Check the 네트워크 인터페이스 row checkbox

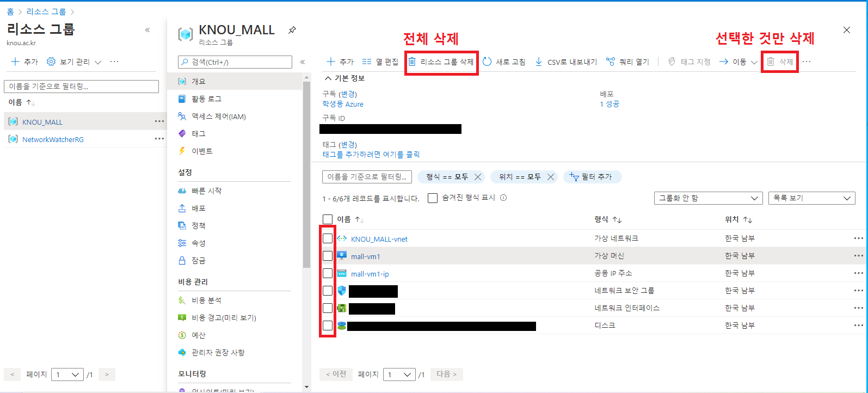(x=328, y=308)
